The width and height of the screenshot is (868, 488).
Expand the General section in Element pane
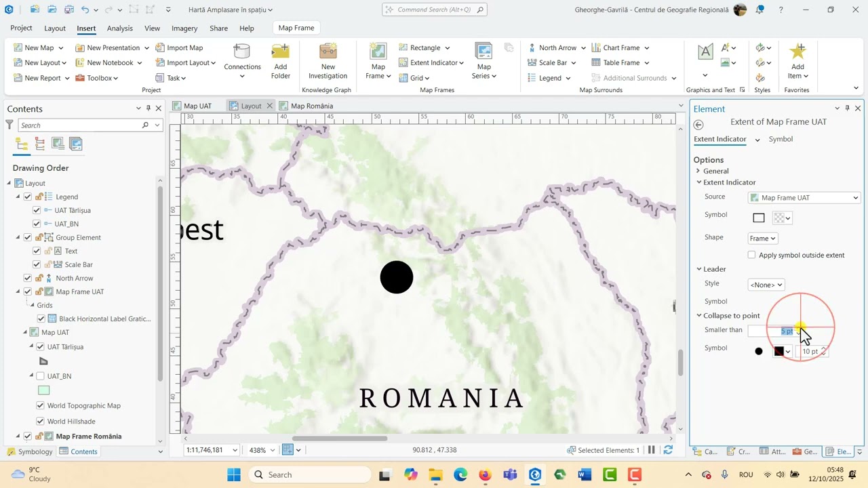tap(698, 171)
